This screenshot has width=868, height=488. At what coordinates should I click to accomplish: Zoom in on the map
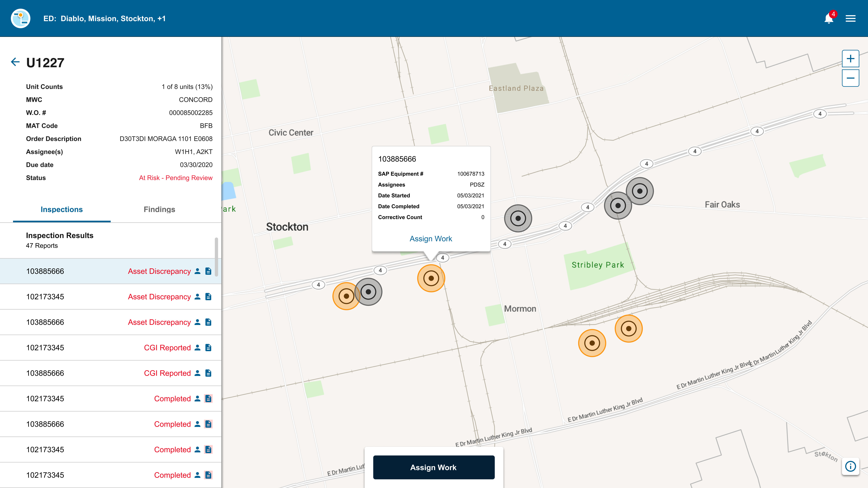pos(850,59)
